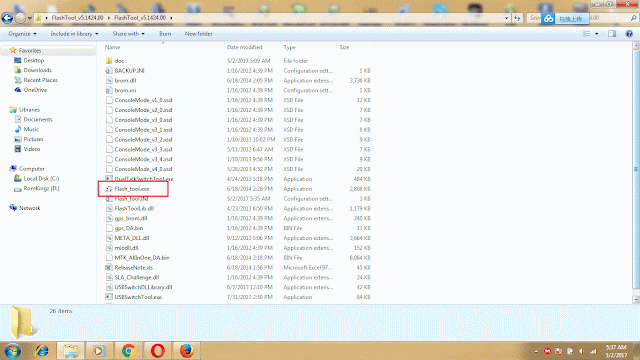Open Music library
640x360 pixels.
click(x=31, y=129)
